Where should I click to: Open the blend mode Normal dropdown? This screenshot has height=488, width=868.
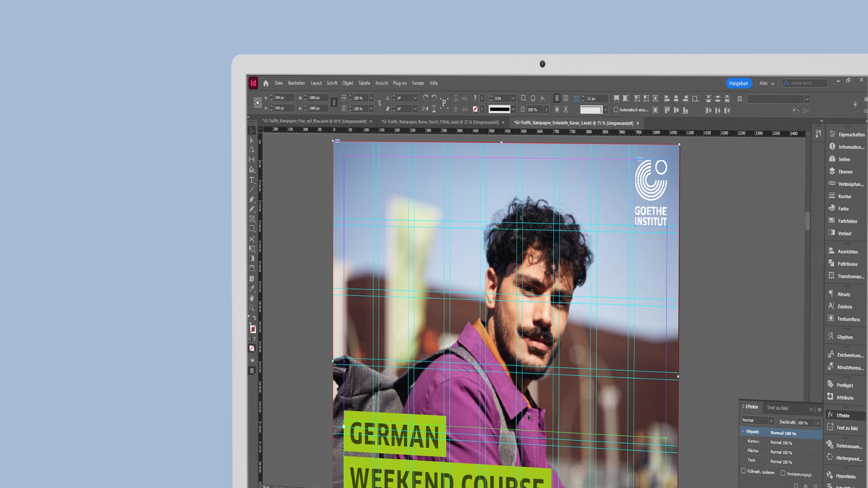(758, 421)
